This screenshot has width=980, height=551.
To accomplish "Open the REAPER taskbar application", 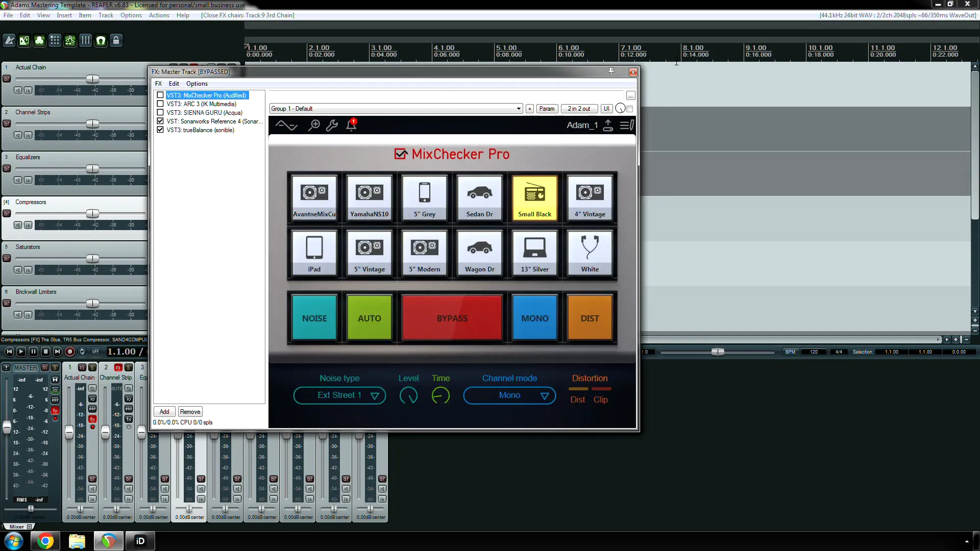I will pyautogui.click(x=108, y=541).
